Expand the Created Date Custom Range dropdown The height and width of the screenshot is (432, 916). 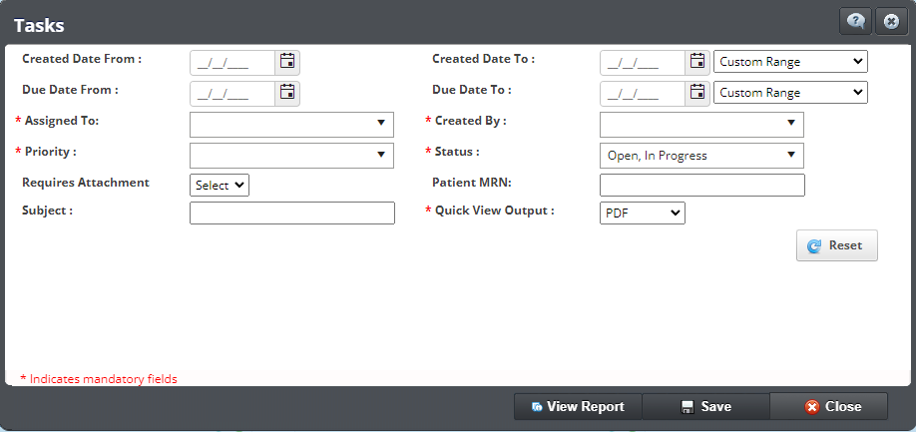point(790,62)
